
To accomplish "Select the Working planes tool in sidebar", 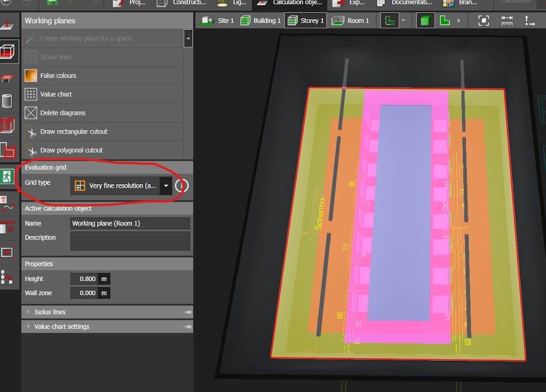I will [x=8, y=52].
